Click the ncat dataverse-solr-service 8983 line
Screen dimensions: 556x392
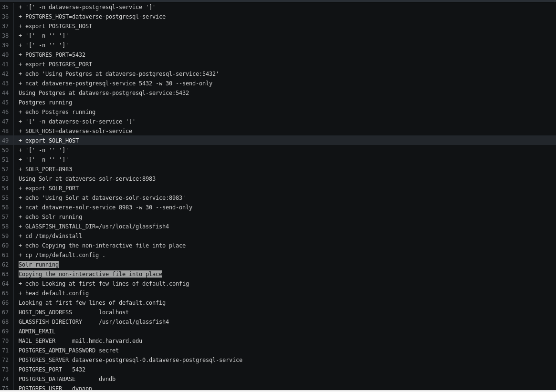click(x=105, y=208)
